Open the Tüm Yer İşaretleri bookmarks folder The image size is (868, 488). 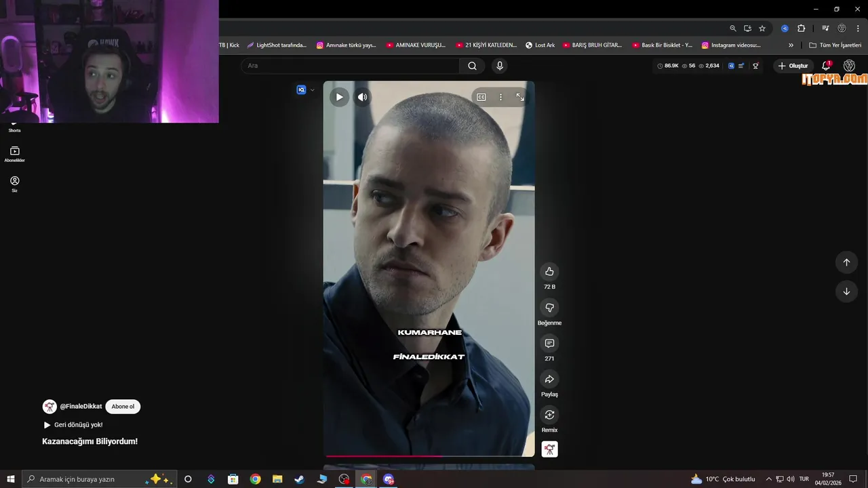tap(835, 45)
